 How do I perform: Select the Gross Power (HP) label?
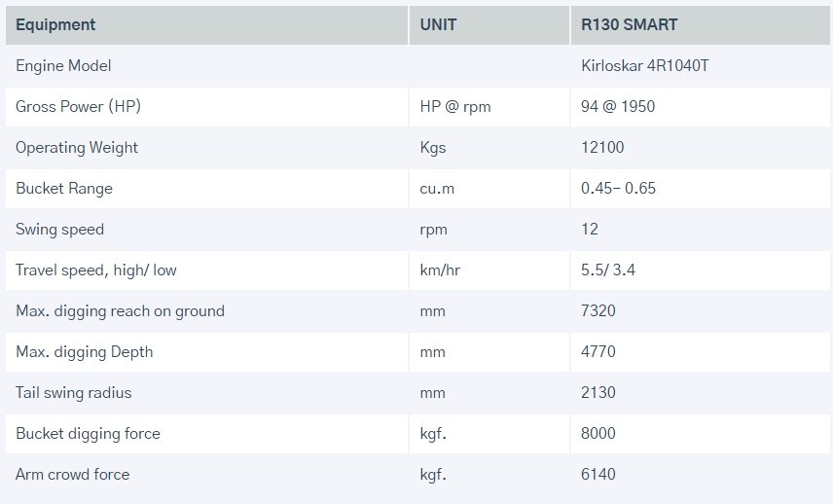click(x=78, y=107)
